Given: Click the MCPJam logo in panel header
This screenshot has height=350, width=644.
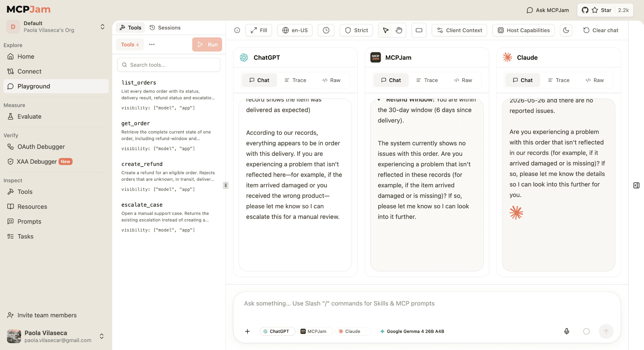Looking at the screenshot, I should pyautogui.click(x=376, y=57).
